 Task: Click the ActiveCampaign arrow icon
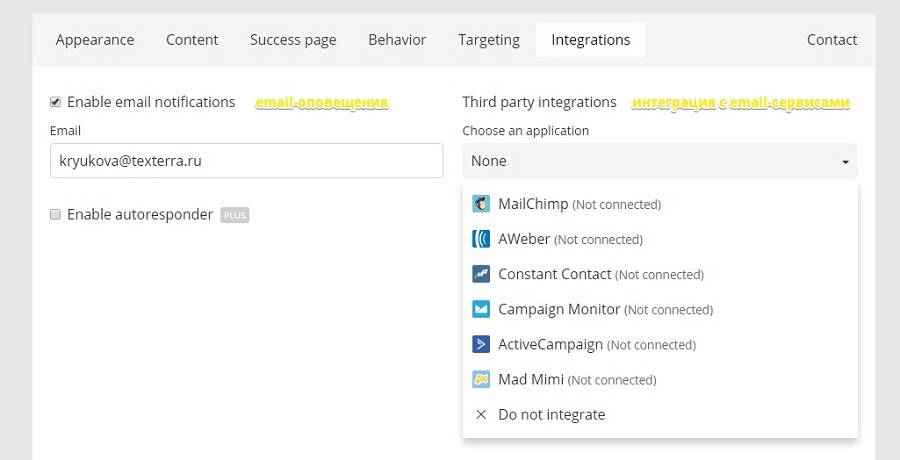pyautogui.click(x=481, y=344)
